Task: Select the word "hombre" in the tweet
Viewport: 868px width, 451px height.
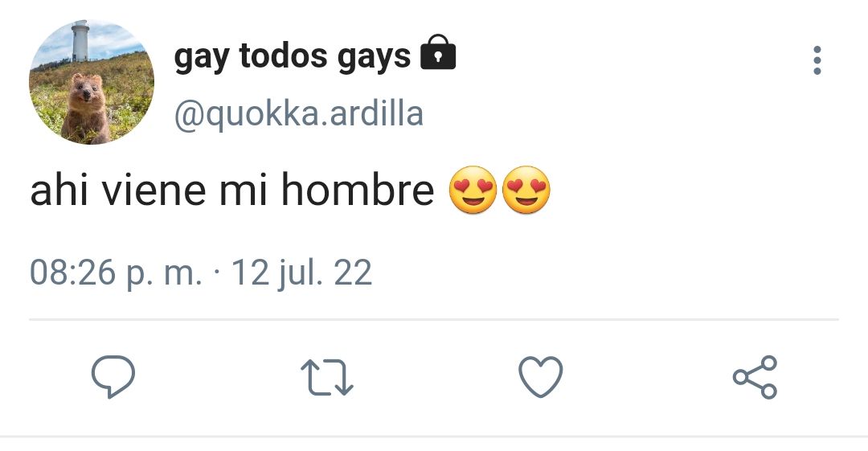Action: 358,190
